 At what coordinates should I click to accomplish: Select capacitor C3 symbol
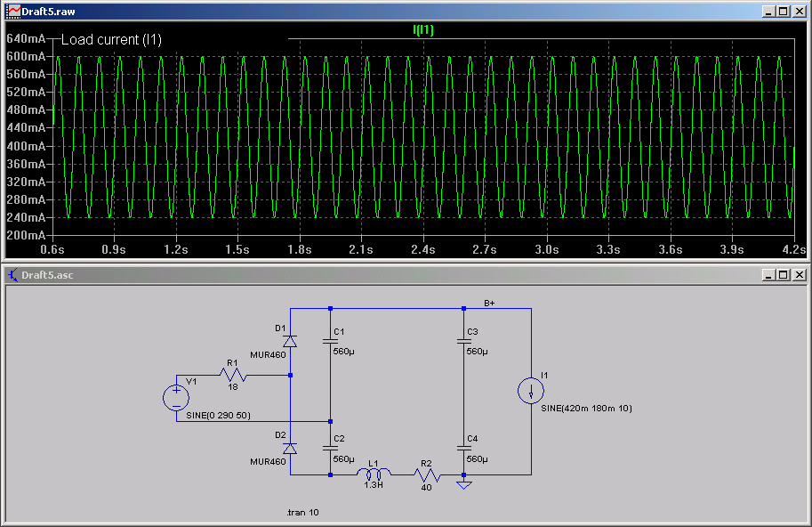pyautogui.click(x=464, y=342)
